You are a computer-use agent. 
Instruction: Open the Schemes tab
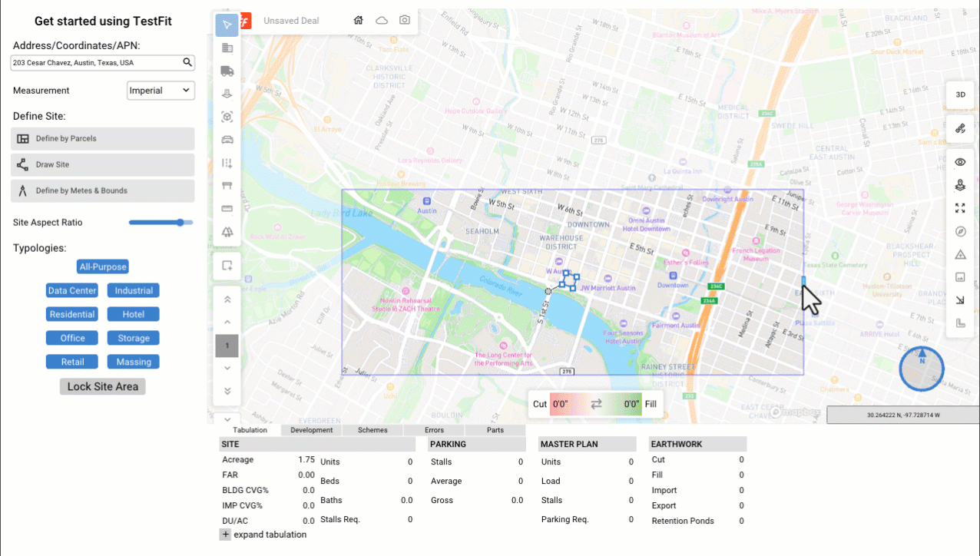click(x=372, y=430)
